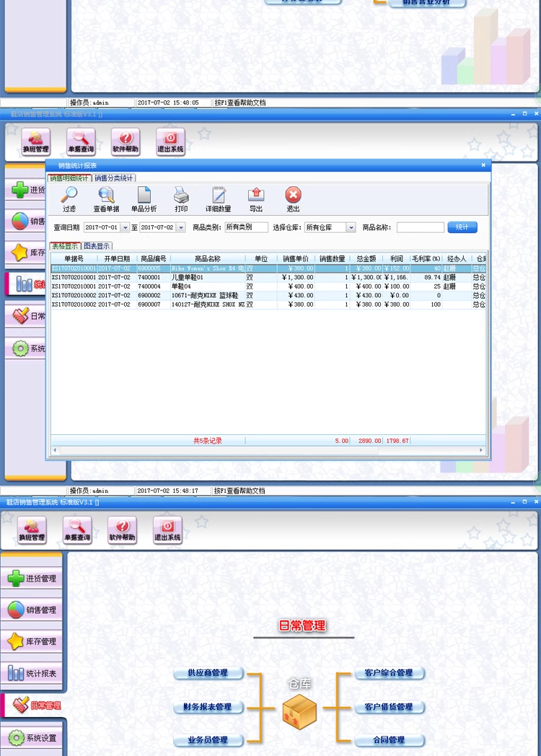Image resolution: width=541 pixels, height=756 pixels.
Task: Sort by the 开单日期 column header
Action: tap(117, 259)
